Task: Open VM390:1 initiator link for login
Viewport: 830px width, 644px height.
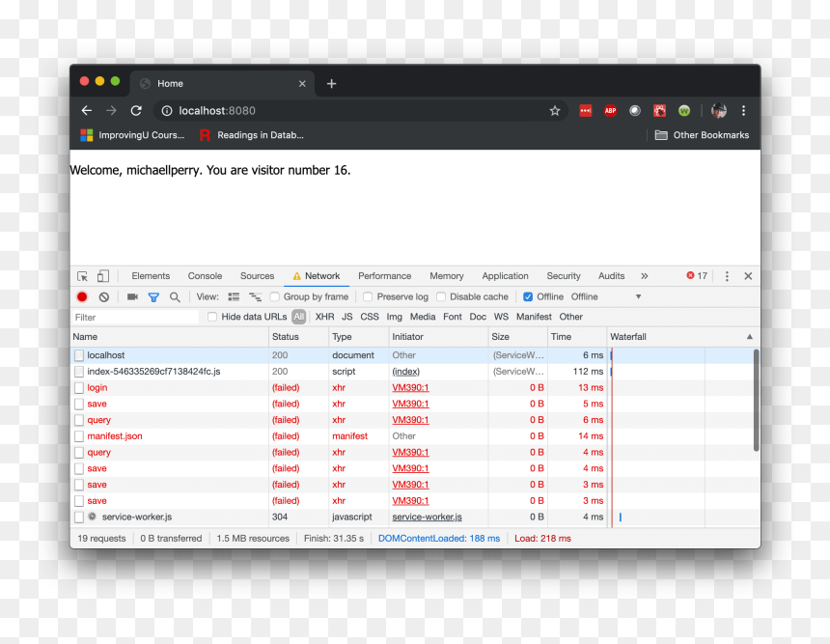Action: [x=410, y=388]
